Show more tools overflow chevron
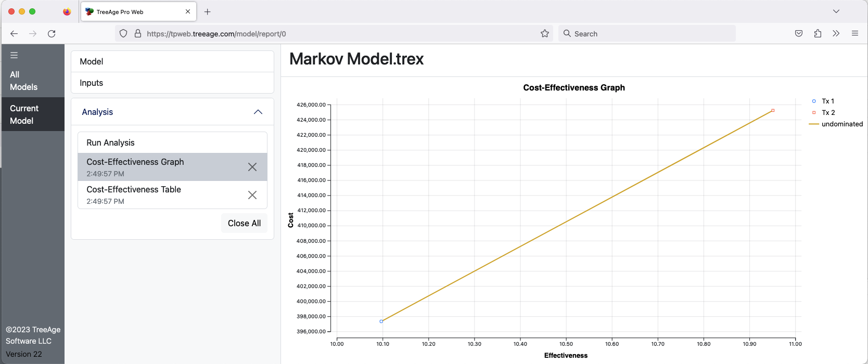This screenshot has height=364, width=868. point(836,34)
